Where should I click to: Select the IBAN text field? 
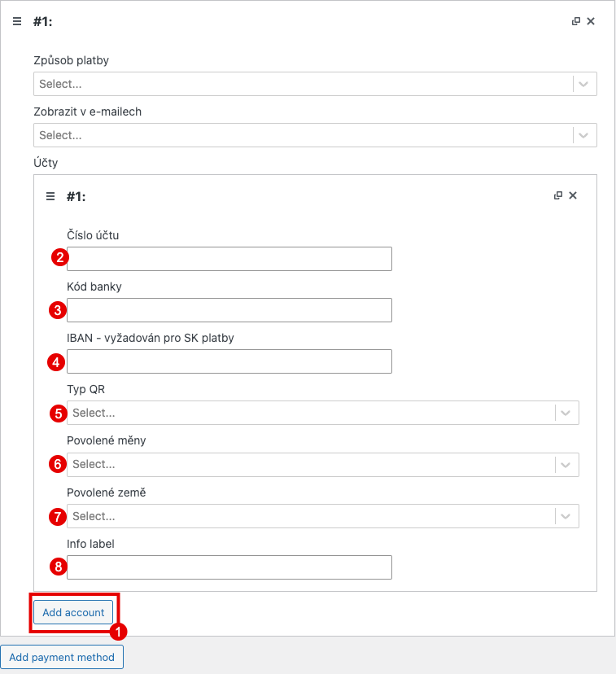(229, 361)
